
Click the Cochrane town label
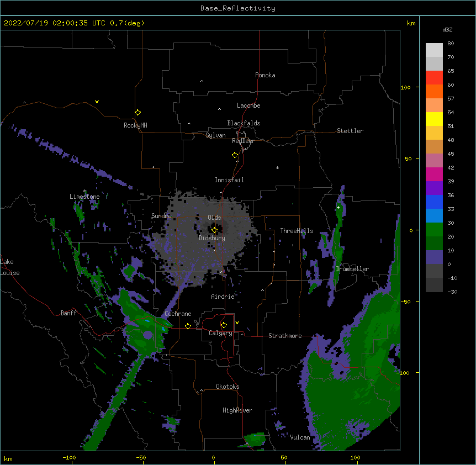(x=178, y=314)
